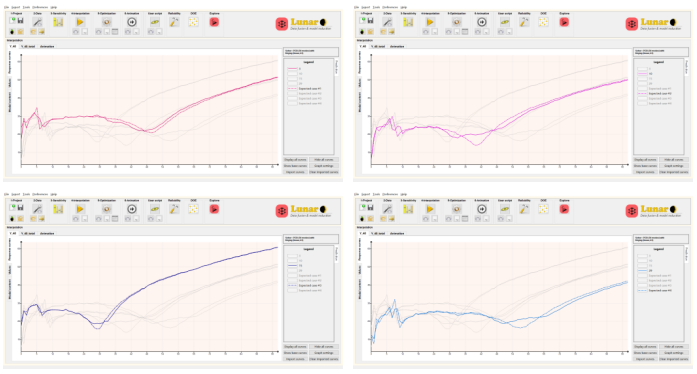697x374 pixels.
Task: Click 'Hide all curves' button in top-left window
Action: click(x=324, y=160)
